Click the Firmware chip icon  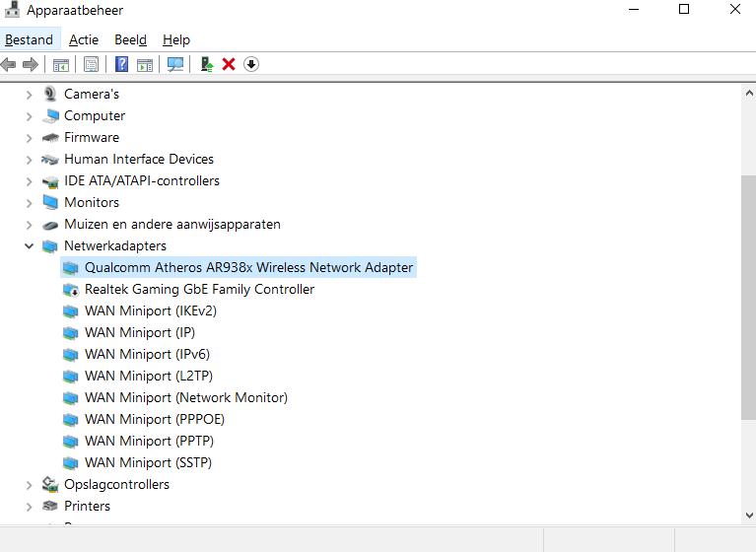click(x=50, y=138)
